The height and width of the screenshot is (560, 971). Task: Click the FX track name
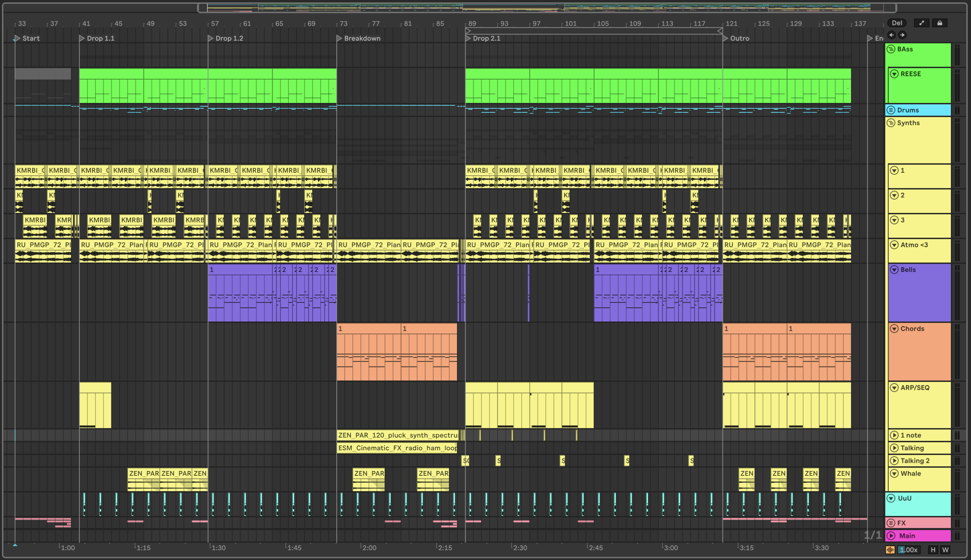901,523
